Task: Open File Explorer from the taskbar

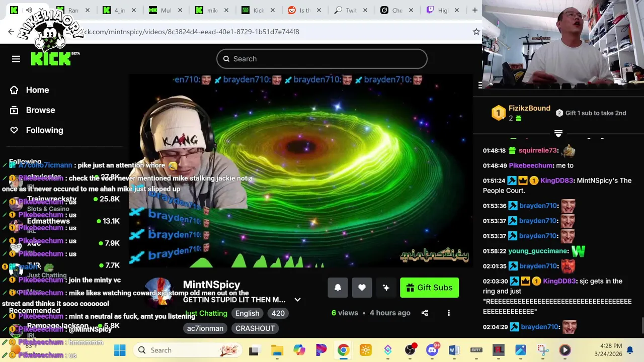Action: pyautogui.click(x=277, y=350)
